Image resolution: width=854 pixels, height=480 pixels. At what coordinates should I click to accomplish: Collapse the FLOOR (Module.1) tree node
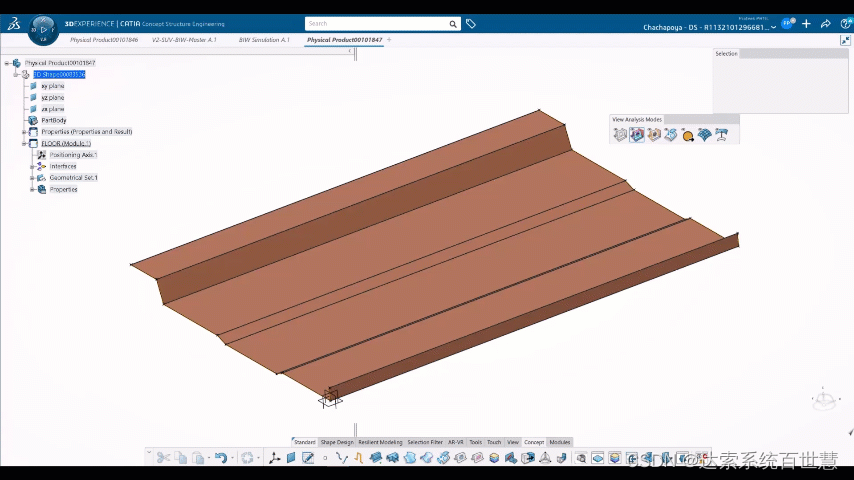tap(23, 143)
